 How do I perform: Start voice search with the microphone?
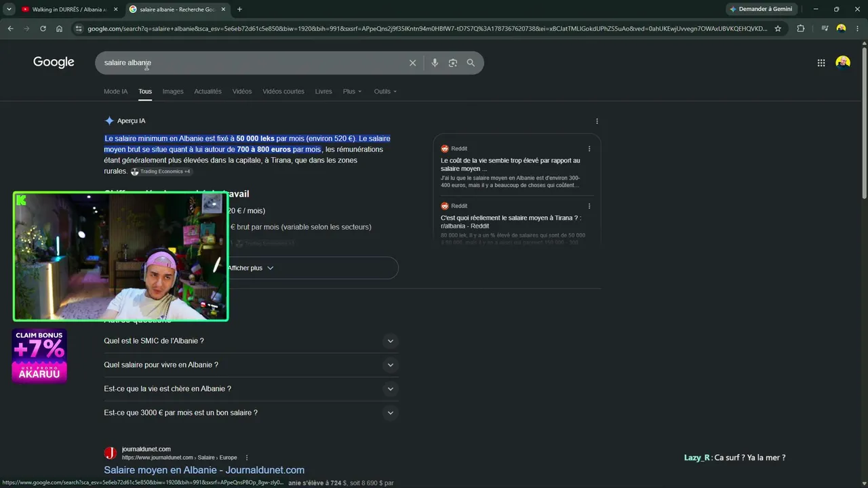tap(435, 63)
